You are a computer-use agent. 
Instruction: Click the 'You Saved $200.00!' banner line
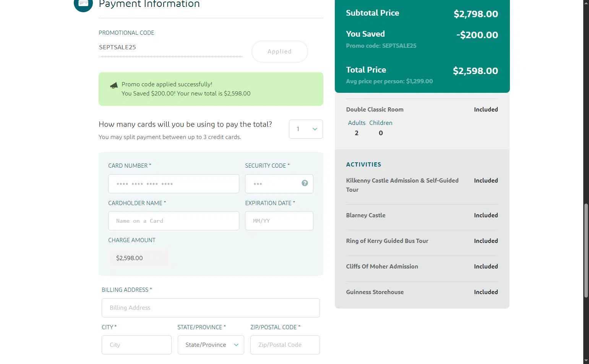(186, 94)
